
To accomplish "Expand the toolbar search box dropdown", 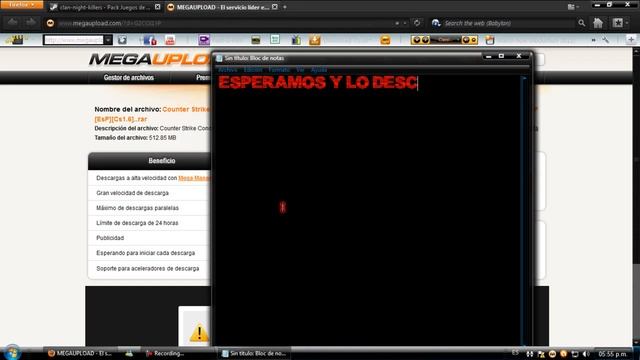I will click(x=108, y=40).
